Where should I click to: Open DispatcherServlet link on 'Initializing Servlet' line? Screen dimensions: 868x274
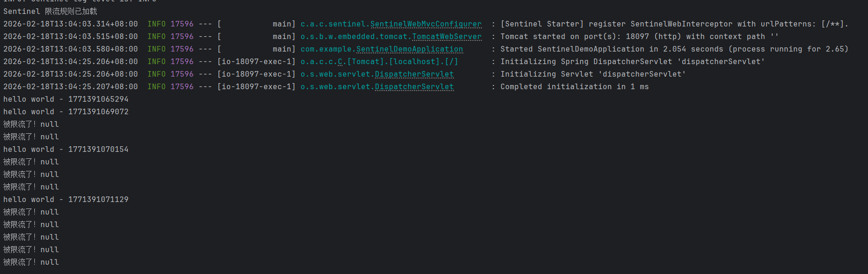pos(414,74)
